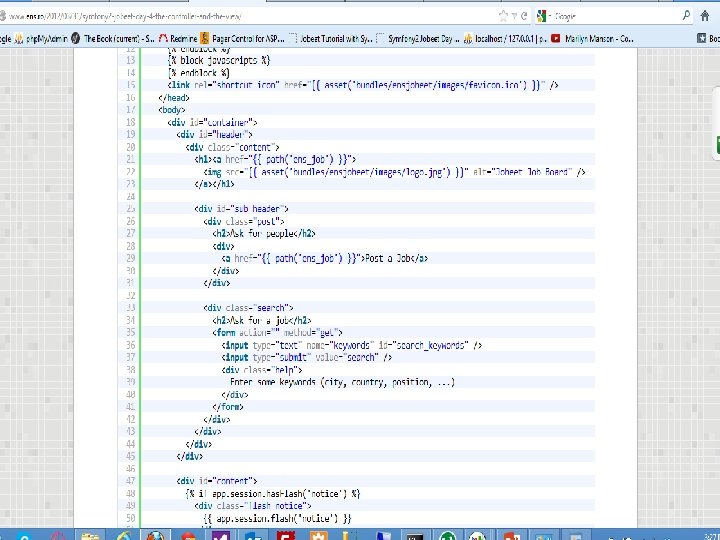Reload the page with the refresh icon
Viewport: 720px width, 540px height.
(x=523, y=16)
